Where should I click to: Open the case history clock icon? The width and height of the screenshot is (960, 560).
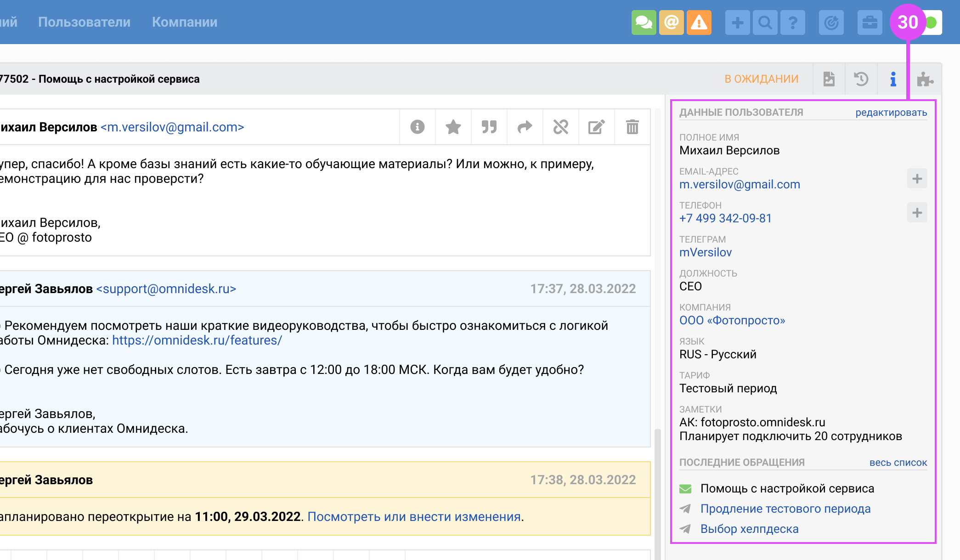861,79
